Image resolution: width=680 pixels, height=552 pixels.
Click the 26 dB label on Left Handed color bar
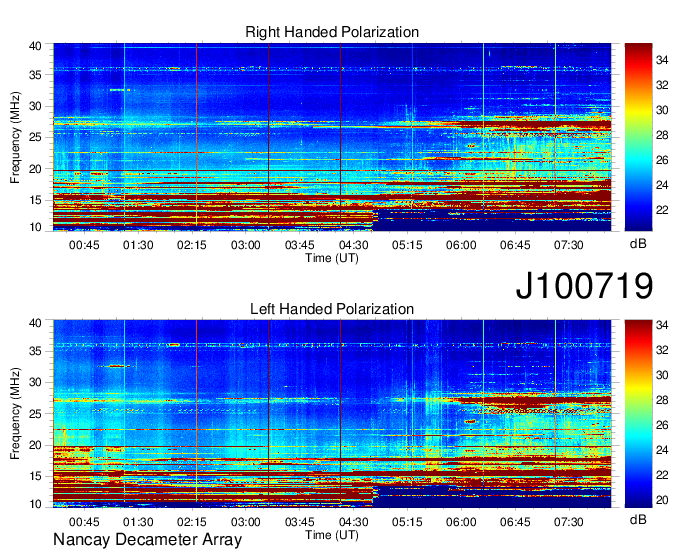pyautogui.click(x=662, y=425)
